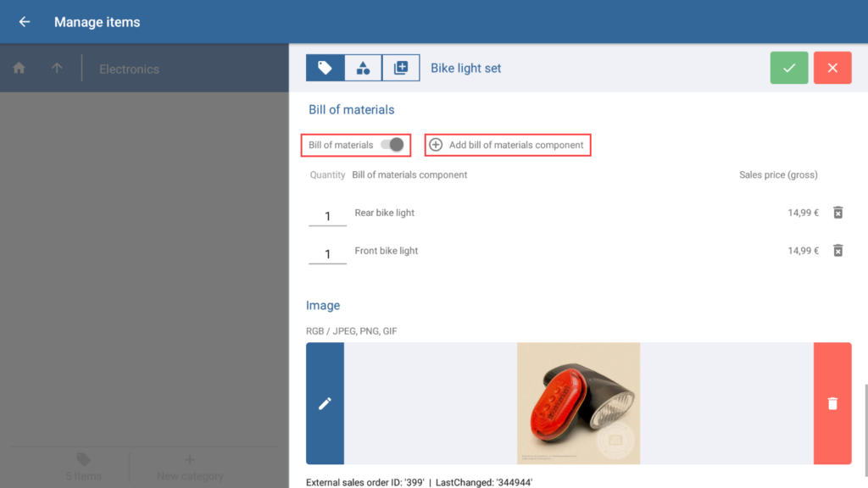Open the bill of materials tab
The width and height of the screenshot is (868, 488).
(401, 68)
